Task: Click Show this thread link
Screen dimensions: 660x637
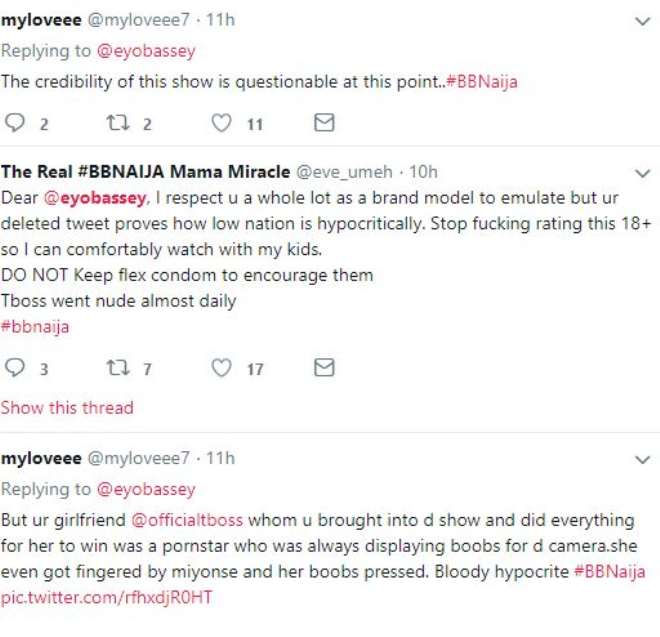Action: [x=67, y=408]
